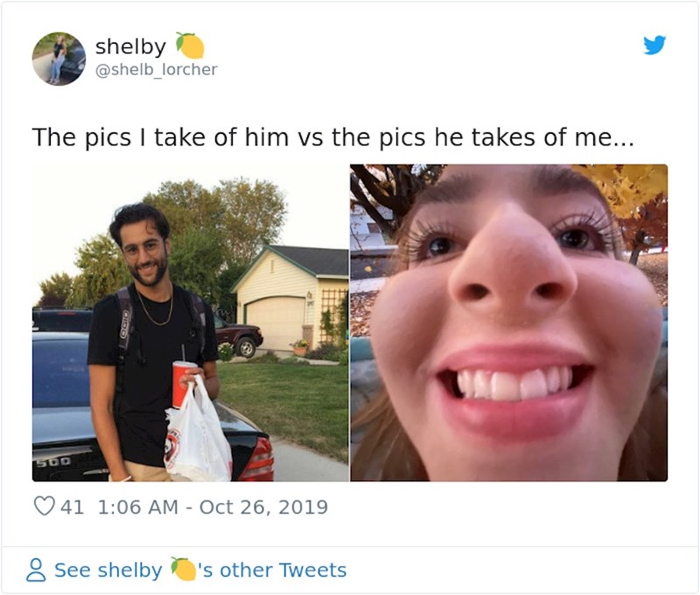Open the right close-up face photo
Screen dimensions: 700x595
pos(509,323)
